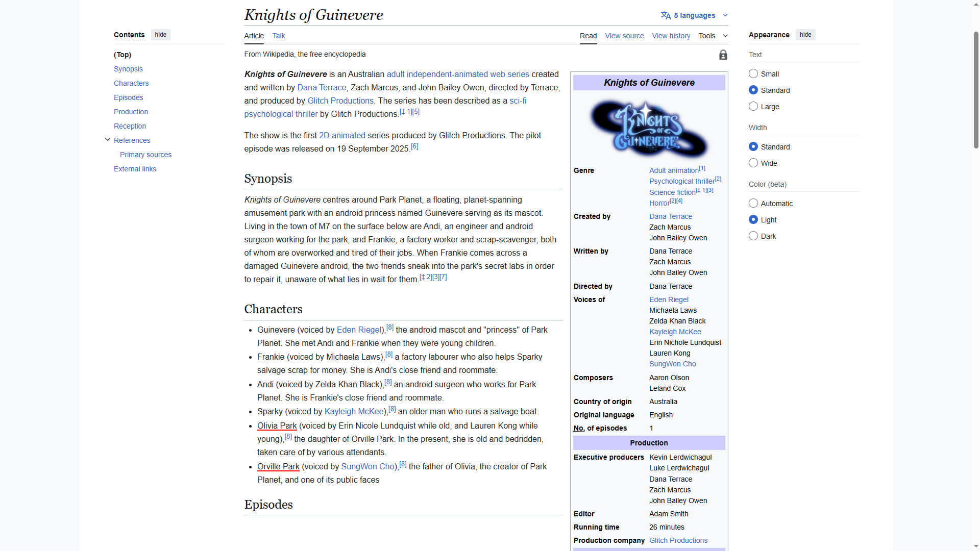Collapse the References section in contents

coord(108,140)
